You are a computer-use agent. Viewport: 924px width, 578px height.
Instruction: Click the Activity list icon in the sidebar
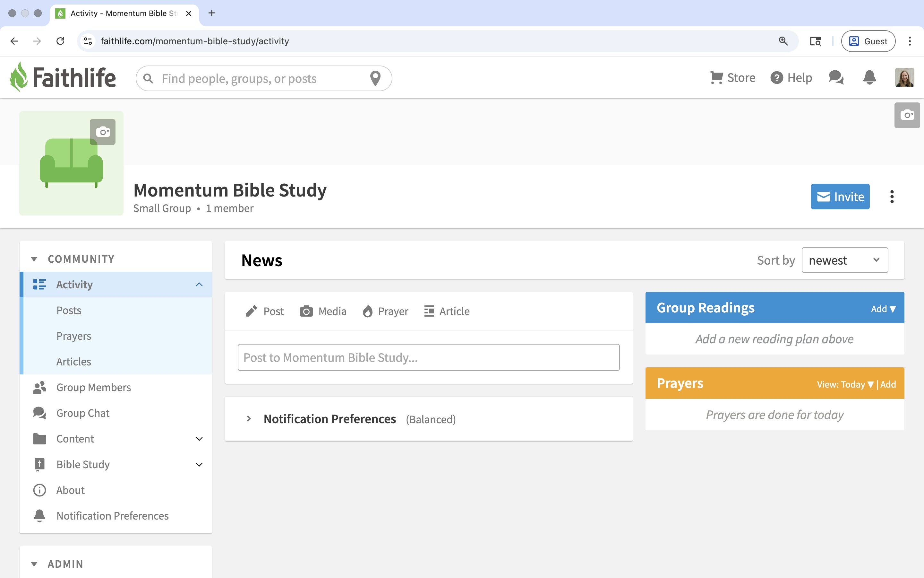(x=39, y=285)
